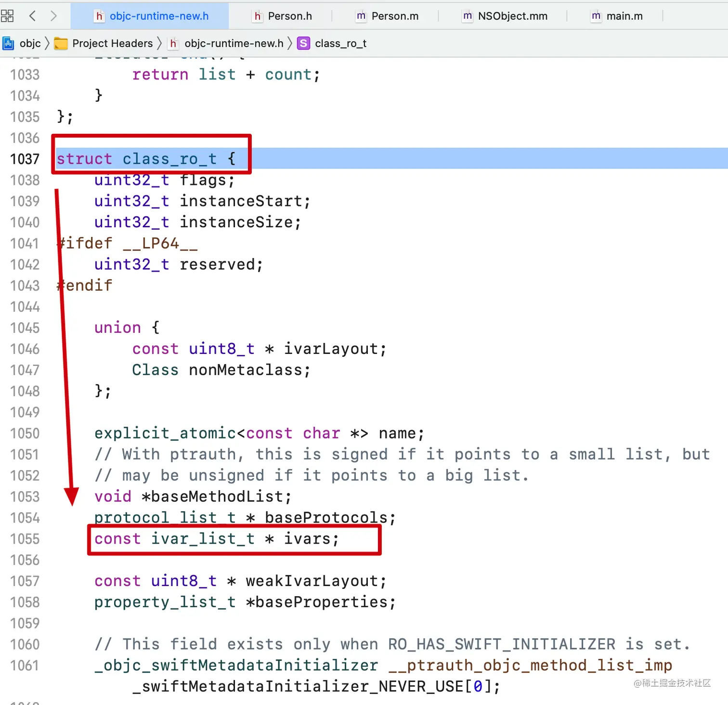Click the m icon on NSObject.mm tab

468,16
